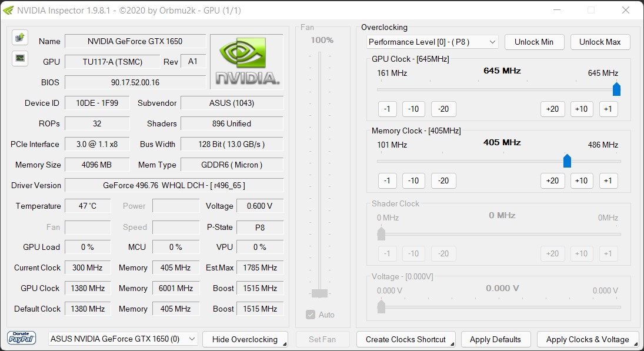Click the Shader Clock slider handle
Image resolution: width=644 pixels, height=351 pixels.
(x=381, y=233)
